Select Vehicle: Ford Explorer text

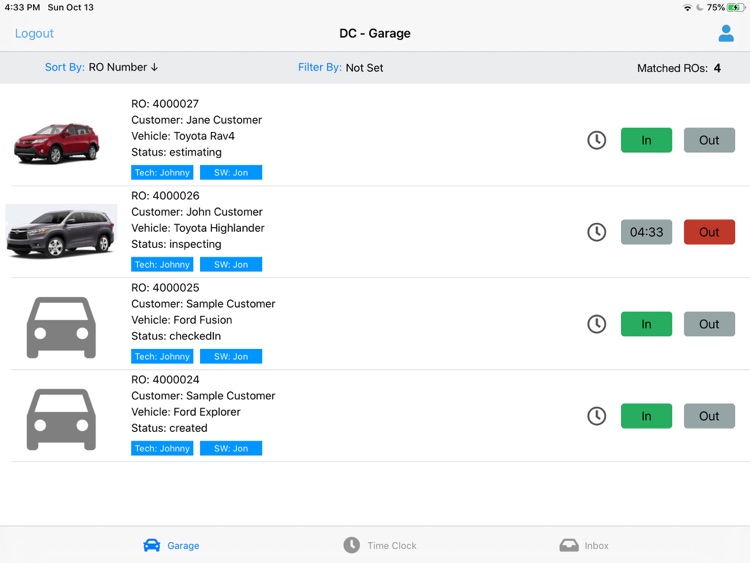click(186, 412)
